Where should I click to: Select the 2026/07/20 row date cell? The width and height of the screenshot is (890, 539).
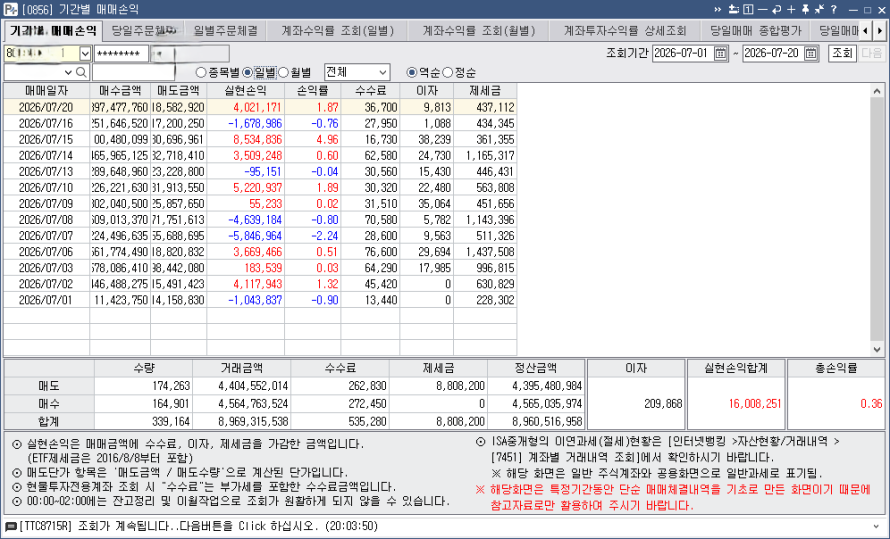point(47,107)
